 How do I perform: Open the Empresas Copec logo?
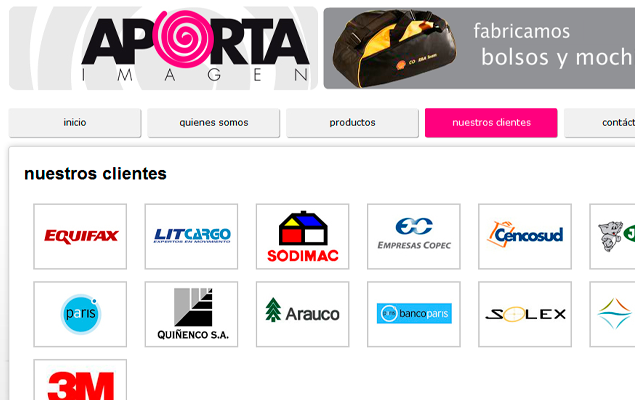coord(414,236)
